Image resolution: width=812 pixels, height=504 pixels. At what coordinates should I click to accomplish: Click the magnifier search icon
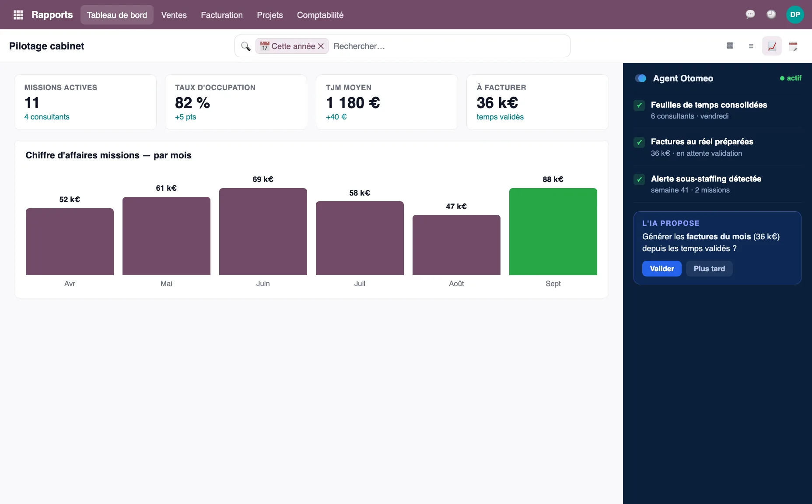tap(246, 46)
